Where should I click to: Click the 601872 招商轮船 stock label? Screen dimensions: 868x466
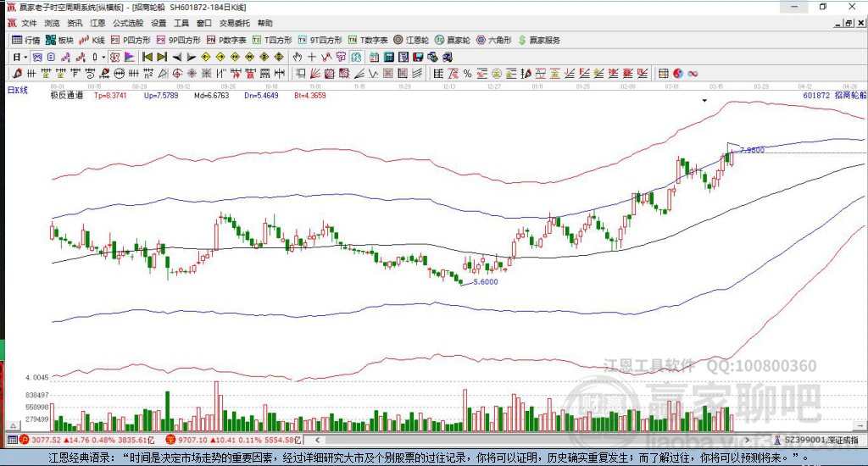coord(834,95)
